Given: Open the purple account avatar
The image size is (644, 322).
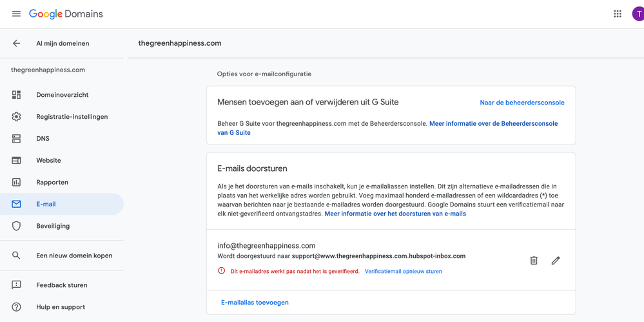Looking at the screenshot, I should pyautogui.click(x=638, y=14).
